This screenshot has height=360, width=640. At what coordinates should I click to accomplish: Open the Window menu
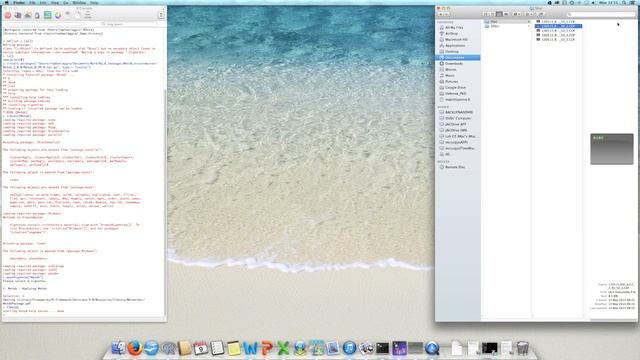(79, 2)
